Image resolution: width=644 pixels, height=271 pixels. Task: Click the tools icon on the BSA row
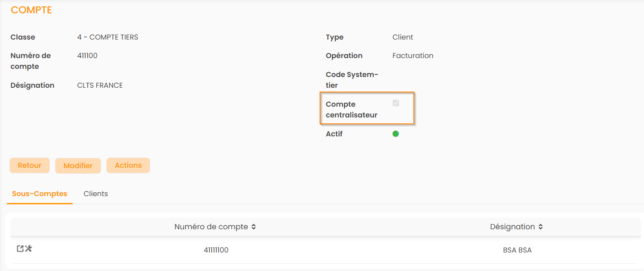pos(28,249)
